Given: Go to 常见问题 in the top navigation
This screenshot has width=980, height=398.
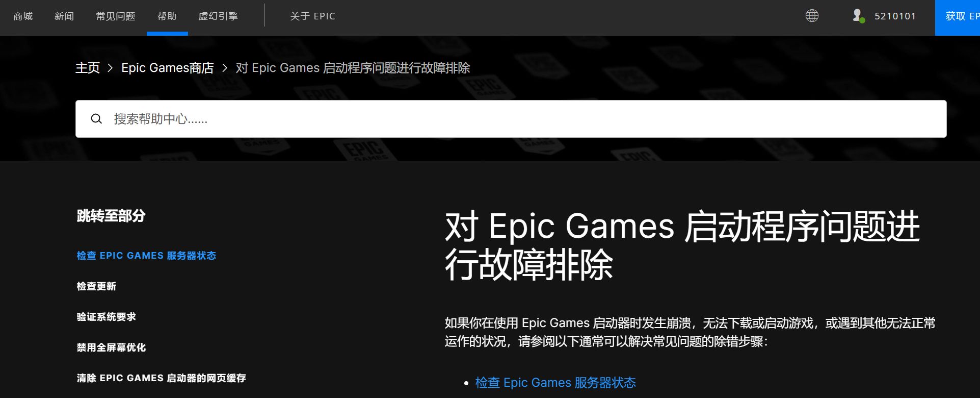Looking at the screenshot, I should pos(116,16).
